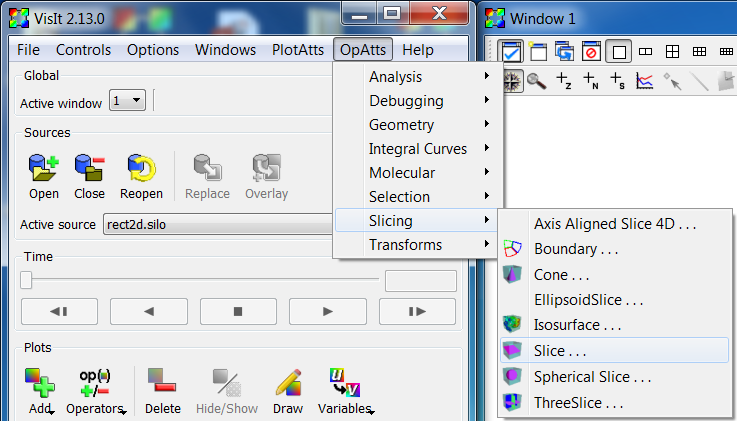Expand the Molecular submenu

[416, 172]
